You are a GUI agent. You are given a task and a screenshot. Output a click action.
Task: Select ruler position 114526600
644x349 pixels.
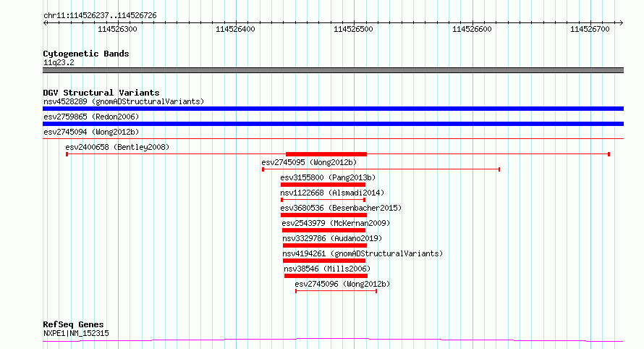coord(472,29)
